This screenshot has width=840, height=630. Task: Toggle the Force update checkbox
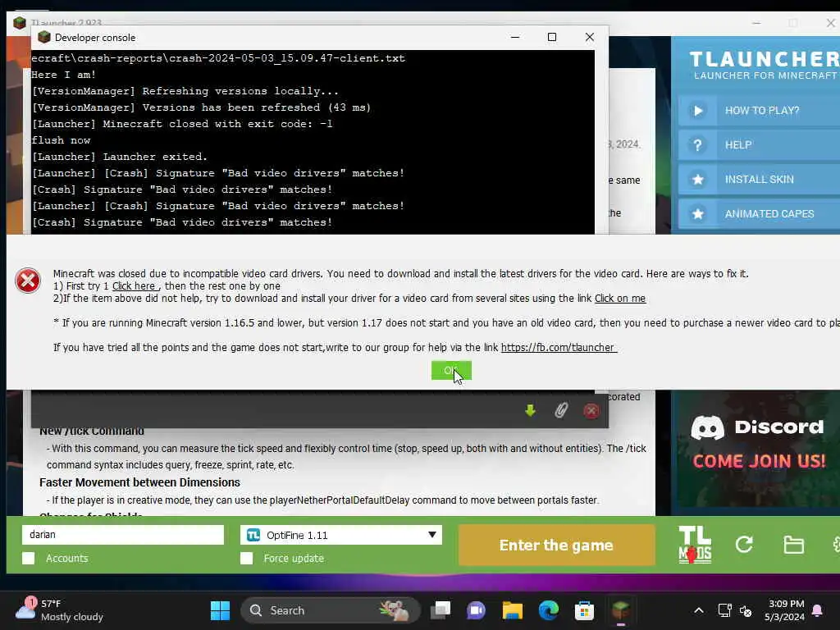246,558
